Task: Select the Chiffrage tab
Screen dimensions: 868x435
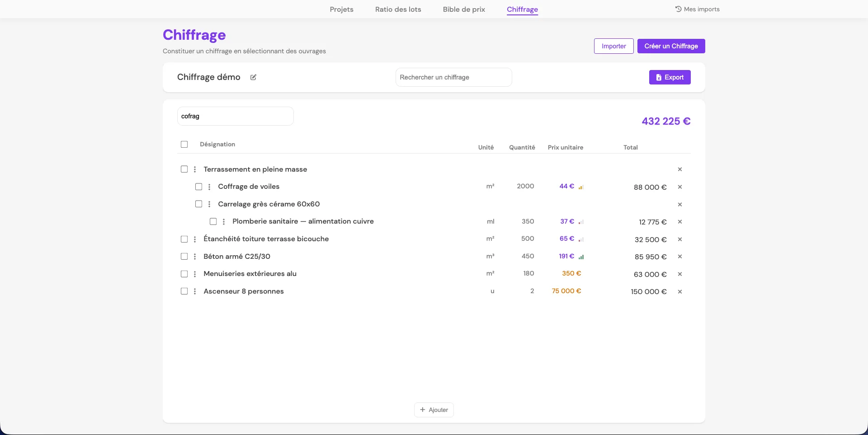Action: click(522, 9)
